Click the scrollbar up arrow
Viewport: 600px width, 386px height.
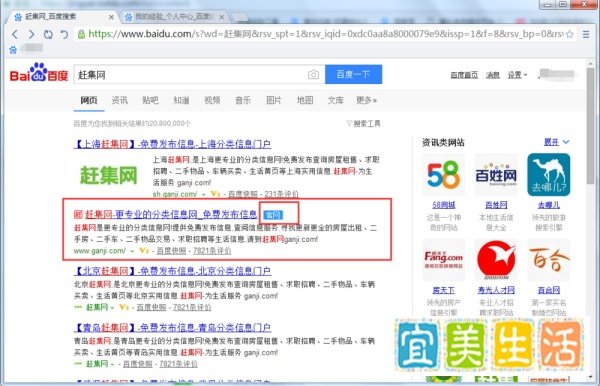(590, 64)
